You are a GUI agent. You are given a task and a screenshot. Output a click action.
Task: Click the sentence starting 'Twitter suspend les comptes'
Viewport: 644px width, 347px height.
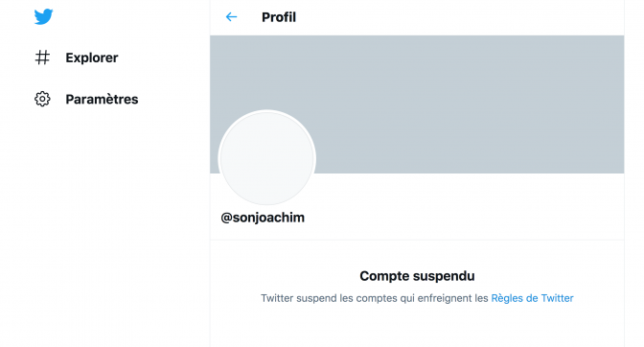point(417,298)
